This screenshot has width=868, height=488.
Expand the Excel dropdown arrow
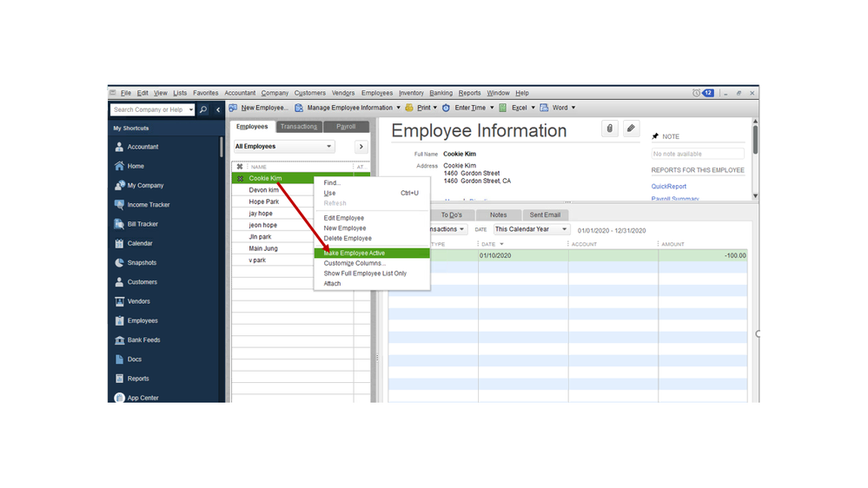pos(533,108)
